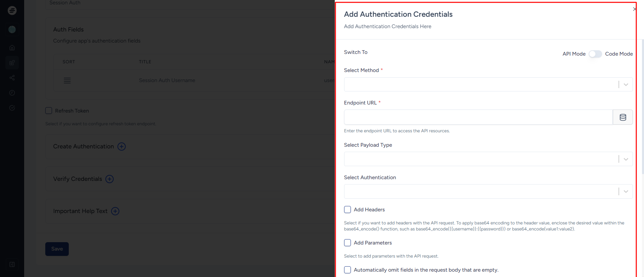Click the share/connections icon in the sidebar

point(12,78)
